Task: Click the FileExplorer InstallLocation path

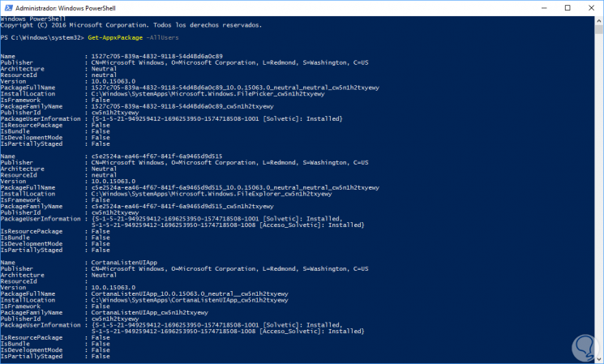Action: point(212,194)
